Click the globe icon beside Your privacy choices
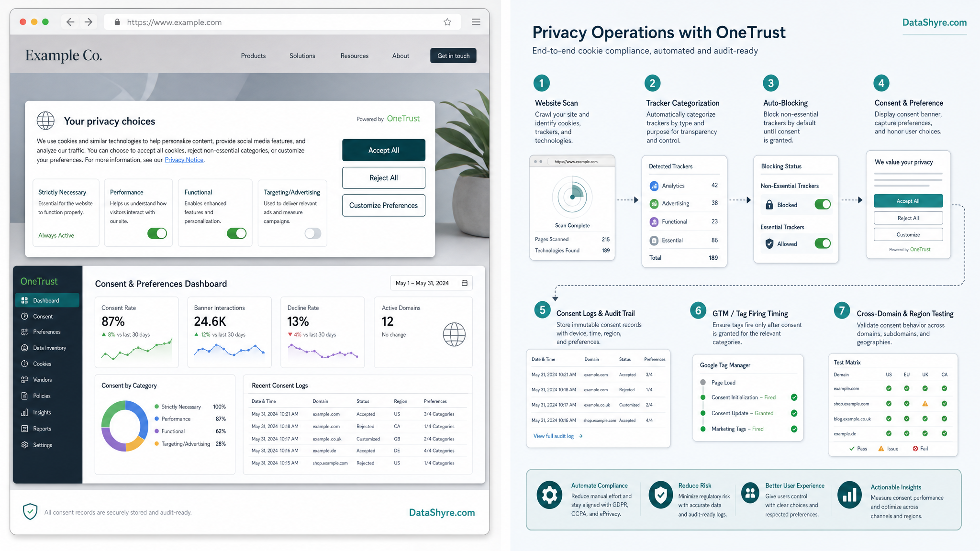980x551 pixels. pos(45,121)
